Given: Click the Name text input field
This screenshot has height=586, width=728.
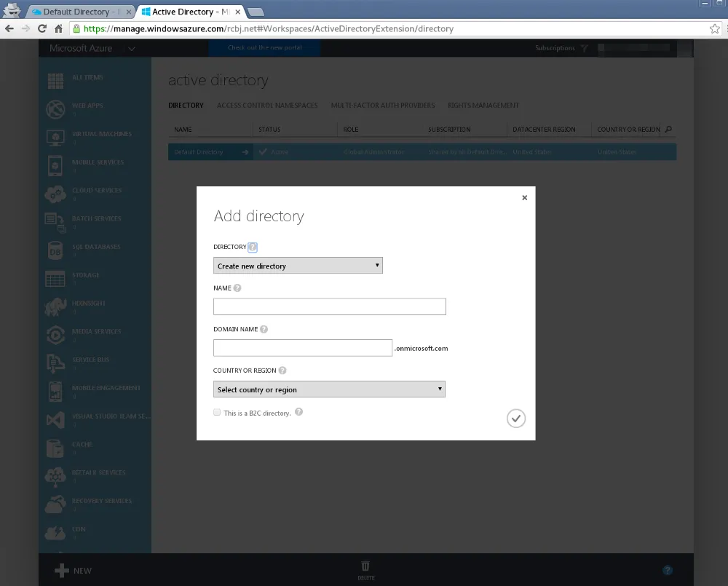Looking at the screenshot, I should pyautogui.click(x=330, y=306).
